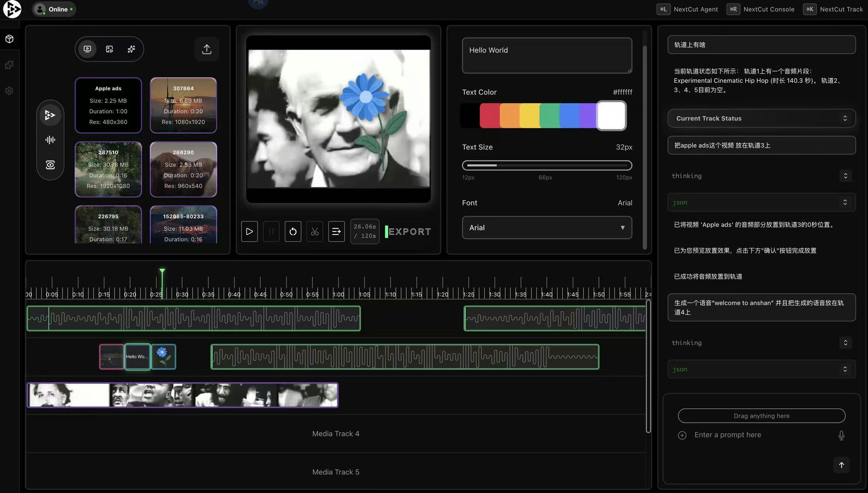Open the Arial font dropdown

(547, 228)
